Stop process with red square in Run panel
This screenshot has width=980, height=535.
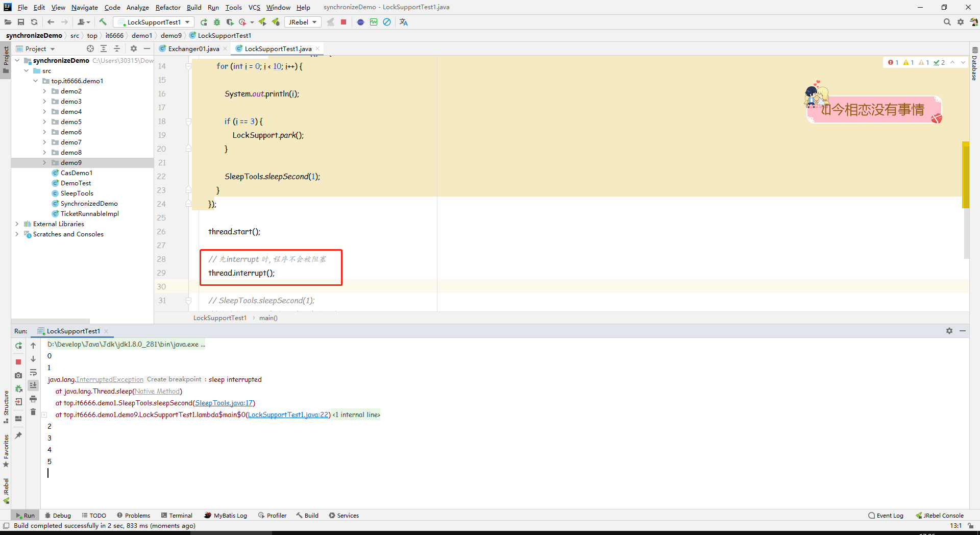tap(18, 362)
